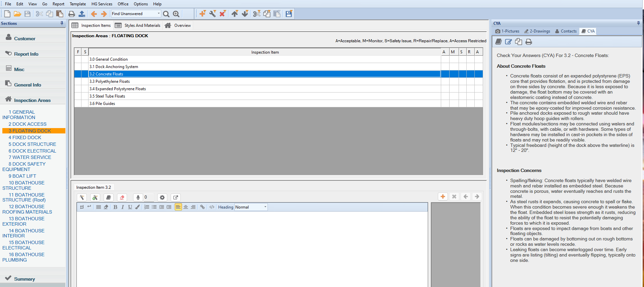The image size is (644, 287).
Task: Click inside the comment text editor
Action: 252,249
